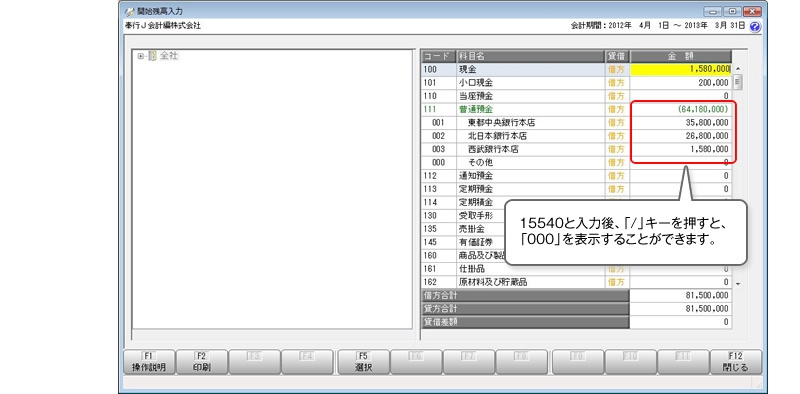Click the F2 印刷 print button

pos(202,362)
